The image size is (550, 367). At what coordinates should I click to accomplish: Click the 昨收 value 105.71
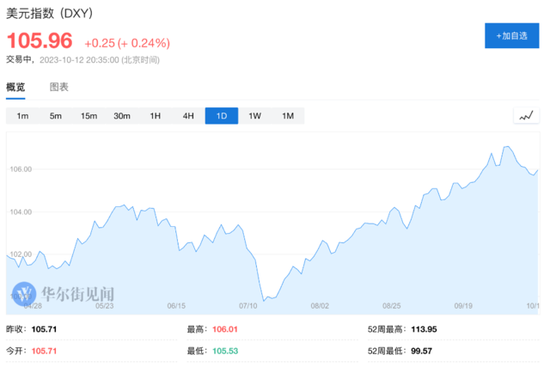pyautogui.click(x=44, y=329)
